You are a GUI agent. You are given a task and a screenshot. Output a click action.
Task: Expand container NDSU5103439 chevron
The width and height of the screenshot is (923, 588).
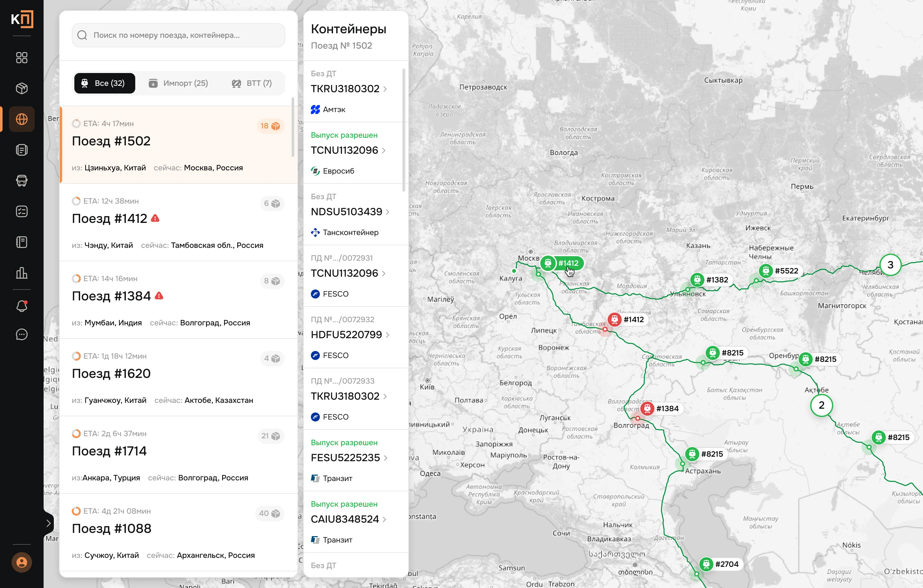pos(388,212)
